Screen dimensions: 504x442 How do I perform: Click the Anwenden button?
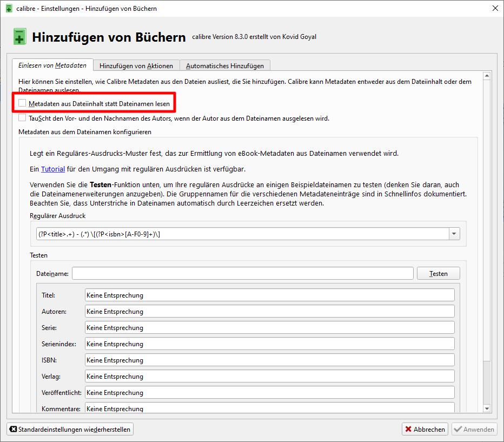click(x=474, y=429)
